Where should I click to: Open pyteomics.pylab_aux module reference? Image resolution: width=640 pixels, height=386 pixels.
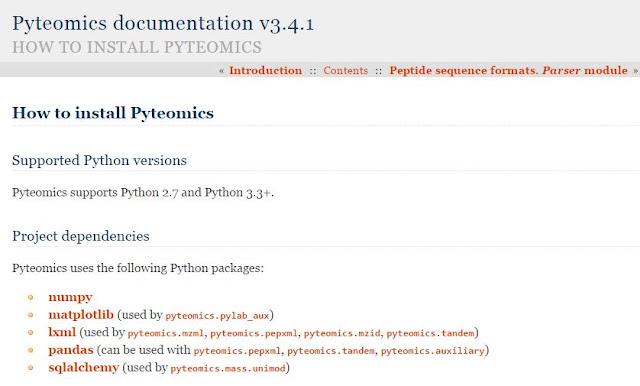coord(217,316)
